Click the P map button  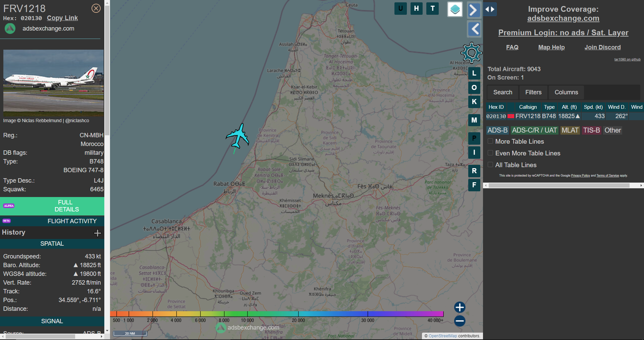coord(474,138)
